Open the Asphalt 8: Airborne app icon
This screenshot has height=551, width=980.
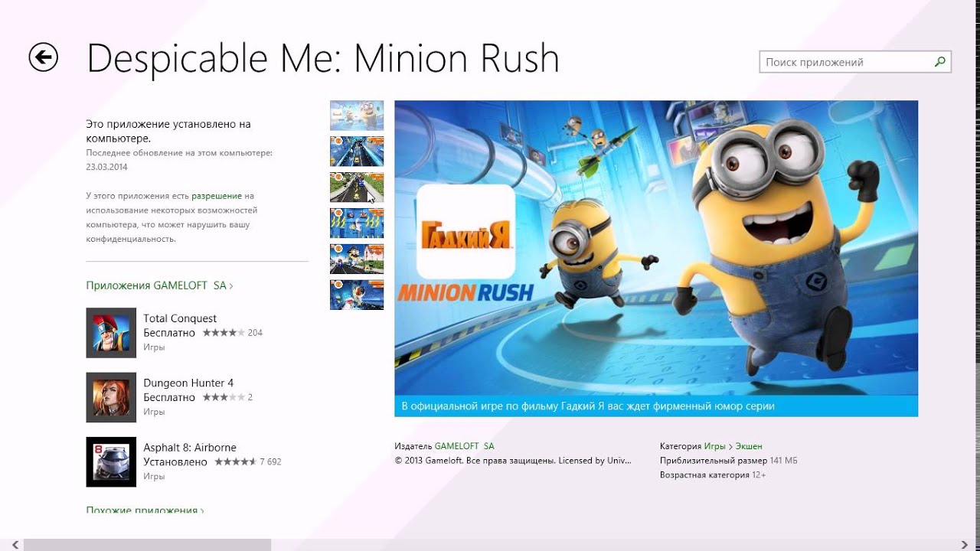pos(111,461)
